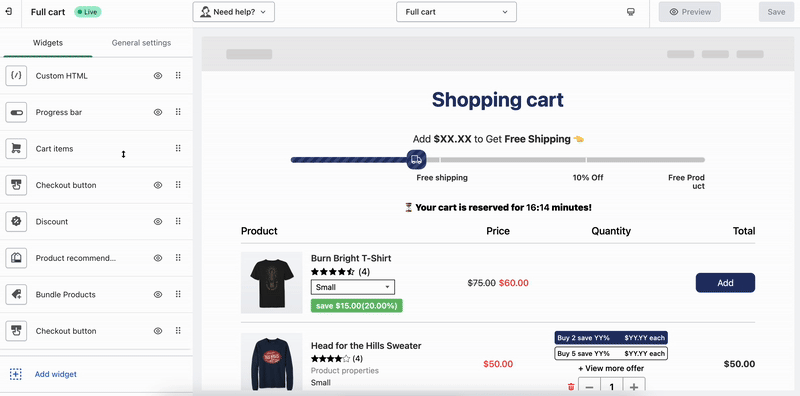This screenshot has height=396, width=800.
Task: Open the Need help? dropdown
Action: [x=234, y=12]
